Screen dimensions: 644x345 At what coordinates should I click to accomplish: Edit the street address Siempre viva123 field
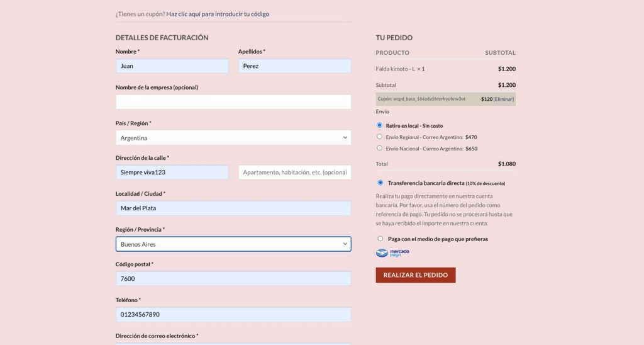(172, 172)
